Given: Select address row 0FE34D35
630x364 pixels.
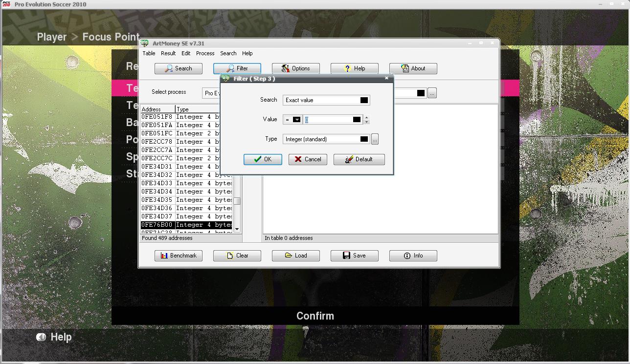Looking at the screenshot, I should (186, 200).
